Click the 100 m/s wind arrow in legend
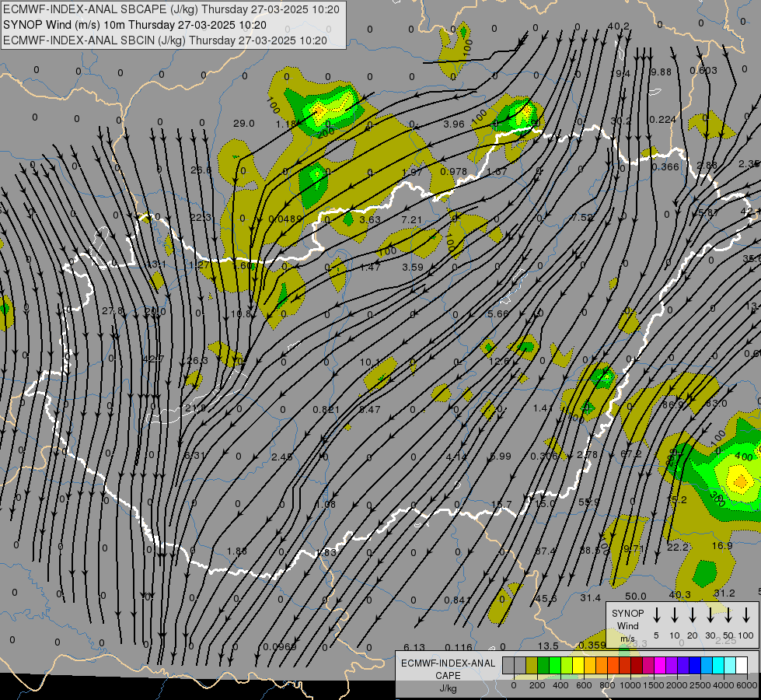Screen dimensions: 761x700 coord(746,615)
